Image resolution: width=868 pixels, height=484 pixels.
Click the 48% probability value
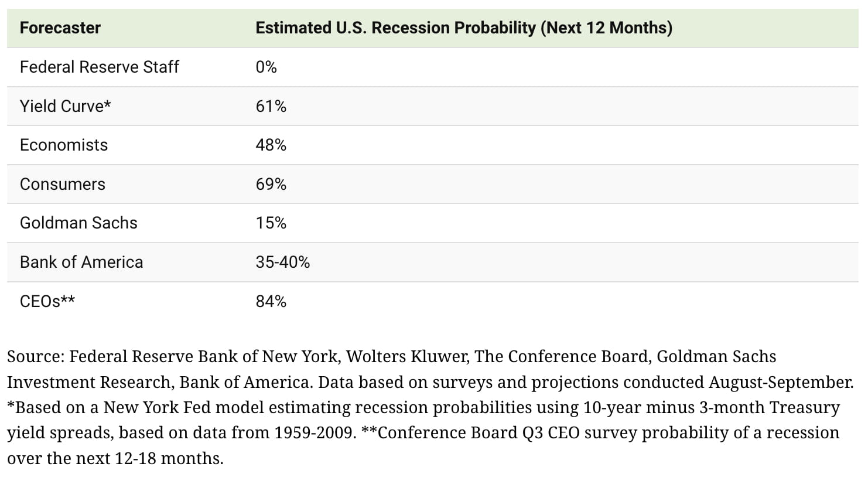click(x=271, y=145)
